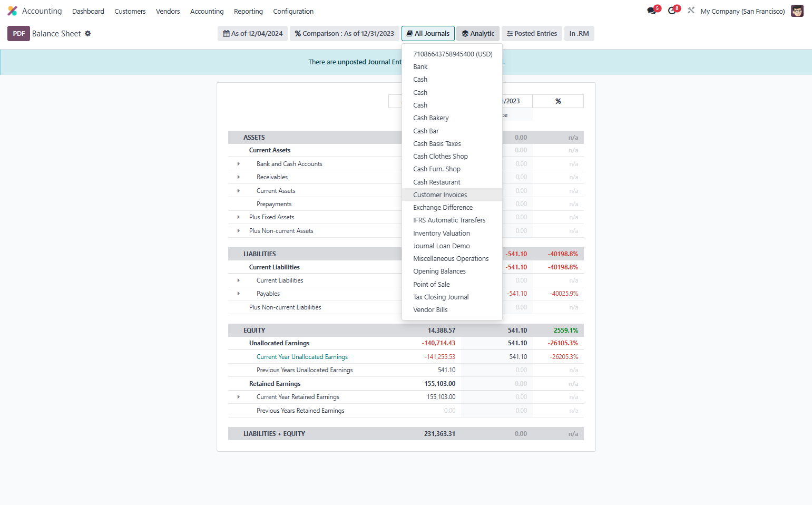Open the Posted Entries options filter
812x505 pixels.
[x=532, y=33]
